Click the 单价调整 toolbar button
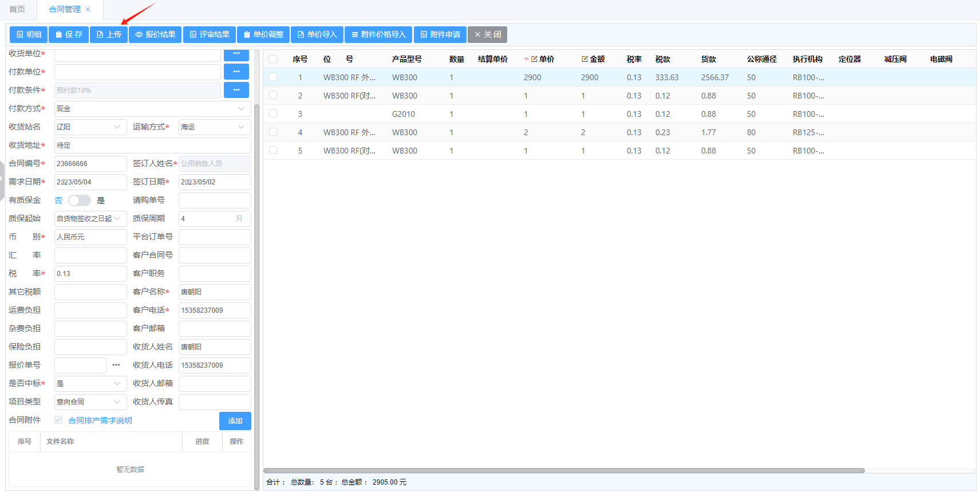Viewport: 980px width, 492px height. coord(263,35)
